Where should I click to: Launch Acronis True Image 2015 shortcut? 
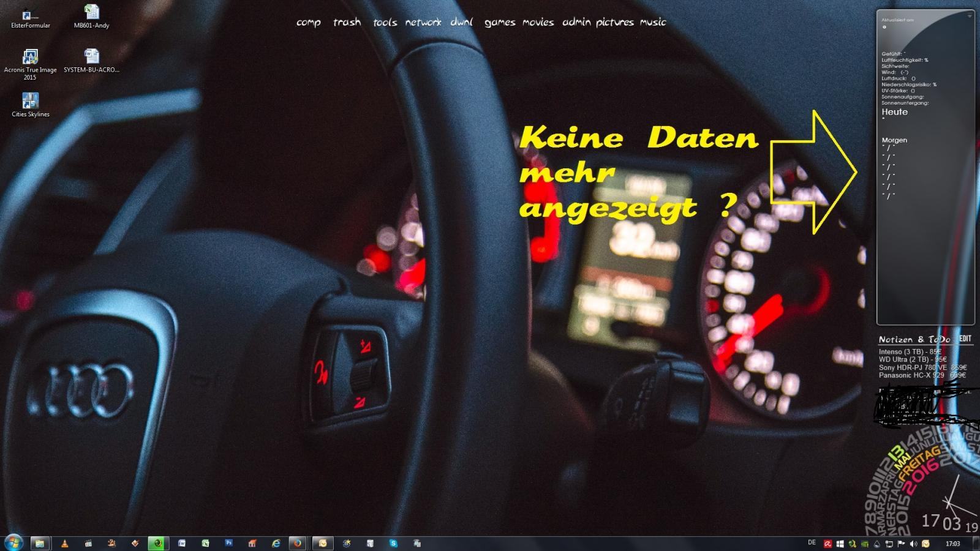coord(30,64)
